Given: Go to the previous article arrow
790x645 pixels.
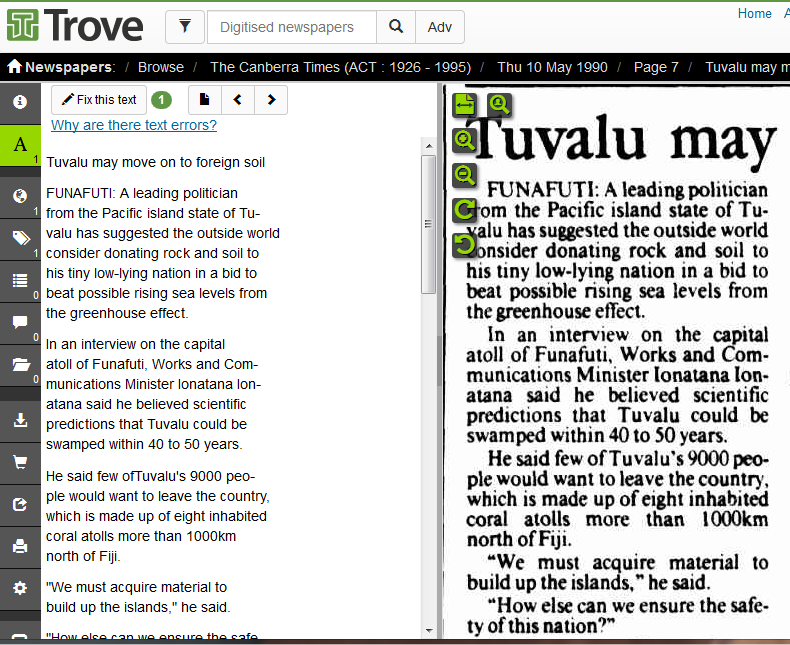Looking at the screenshot, I should [x=238, y=100].
